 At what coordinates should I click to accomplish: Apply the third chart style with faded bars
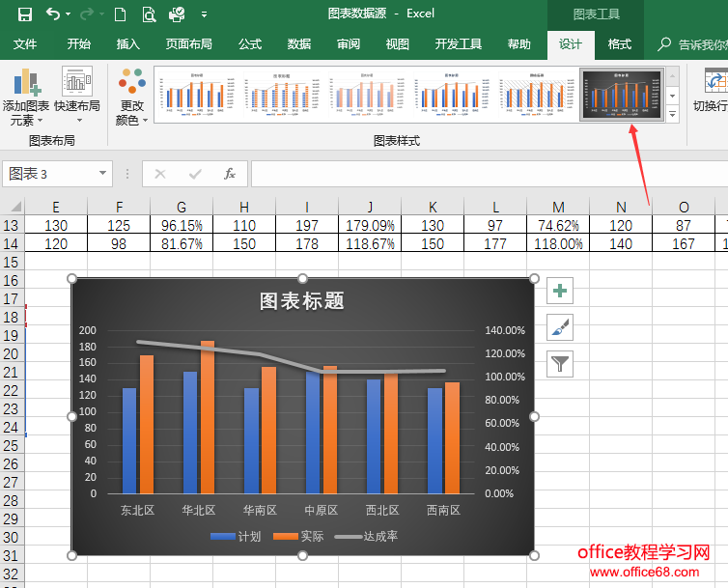[366, 95]
